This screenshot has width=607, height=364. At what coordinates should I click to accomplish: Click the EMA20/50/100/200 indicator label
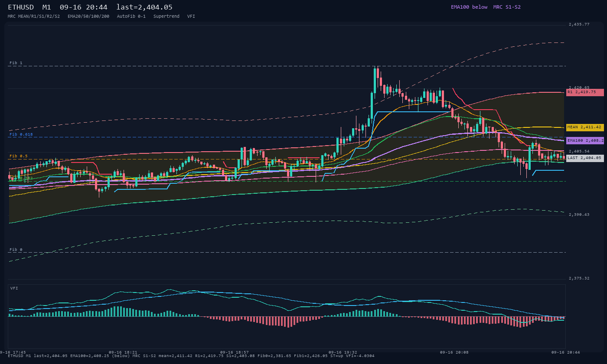click(88, 16)
